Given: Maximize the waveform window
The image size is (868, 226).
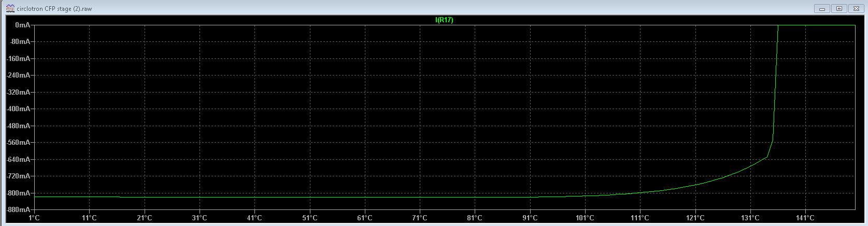Looking at the screenshot, I should click(x=839, y=9).
